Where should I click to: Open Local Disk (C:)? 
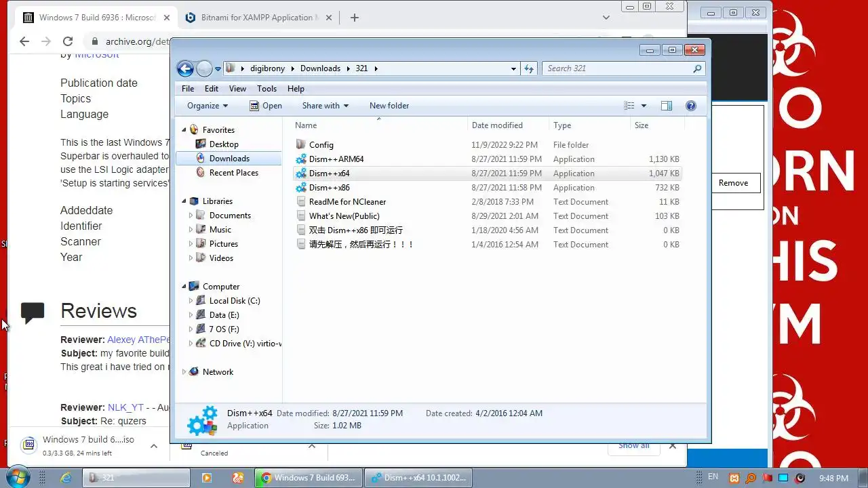228,301
